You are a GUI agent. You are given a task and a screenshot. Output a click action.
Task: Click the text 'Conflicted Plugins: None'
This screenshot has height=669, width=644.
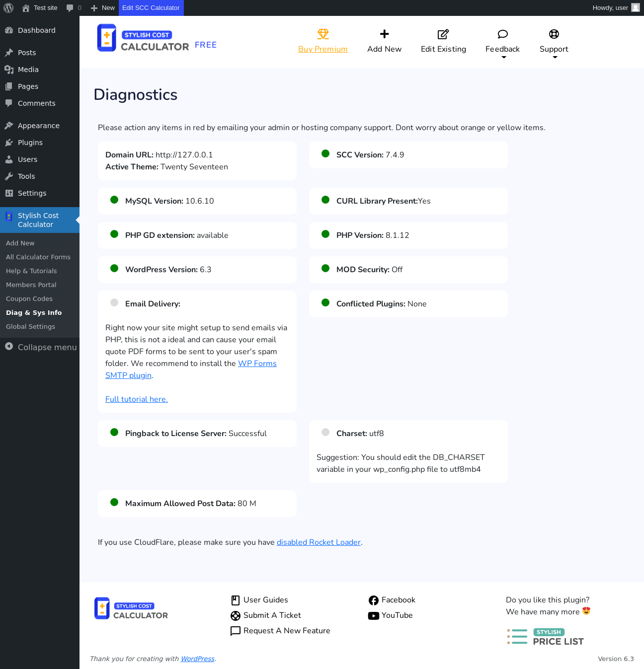click(x=382, y=304)
